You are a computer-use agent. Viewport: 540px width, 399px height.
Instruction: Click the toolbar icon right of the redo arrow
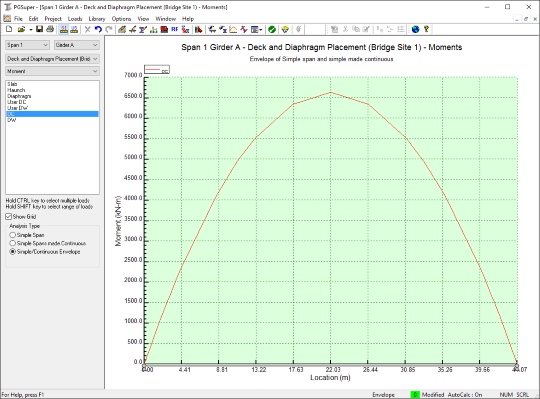click(122, 29)
